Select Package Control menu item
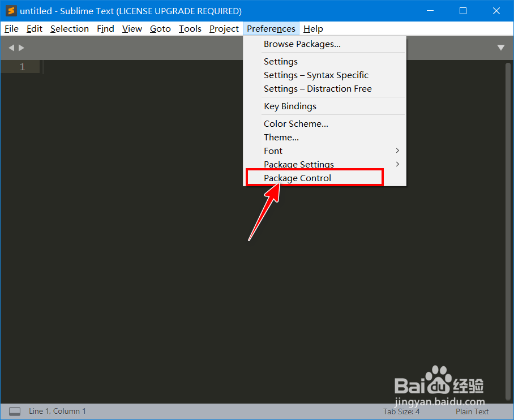Viewport: 514px width, 420px height. point(324,178)
